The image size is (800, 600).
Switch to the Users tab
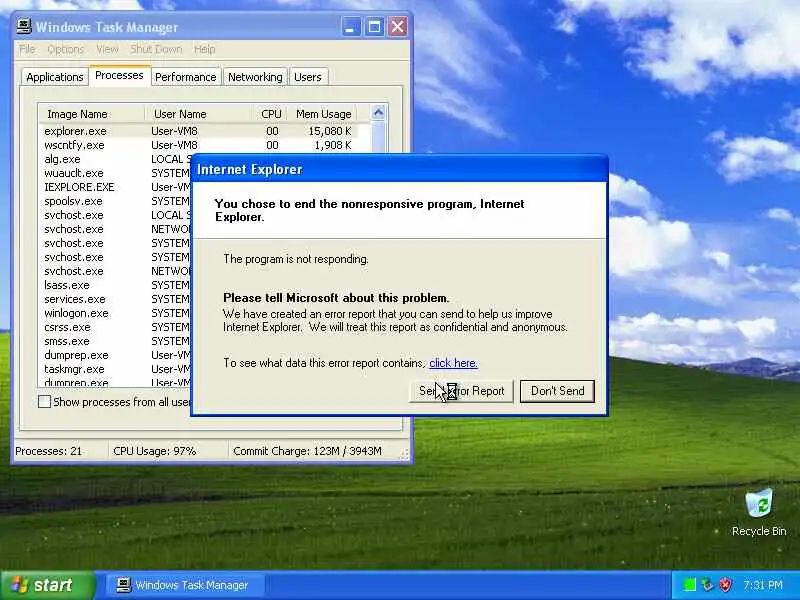308,77
